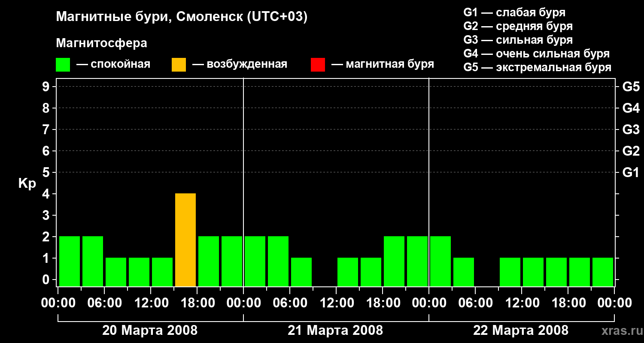Click the '18:00' time label above 21 Марта
644x343 pixels.
tap(383, 303)
